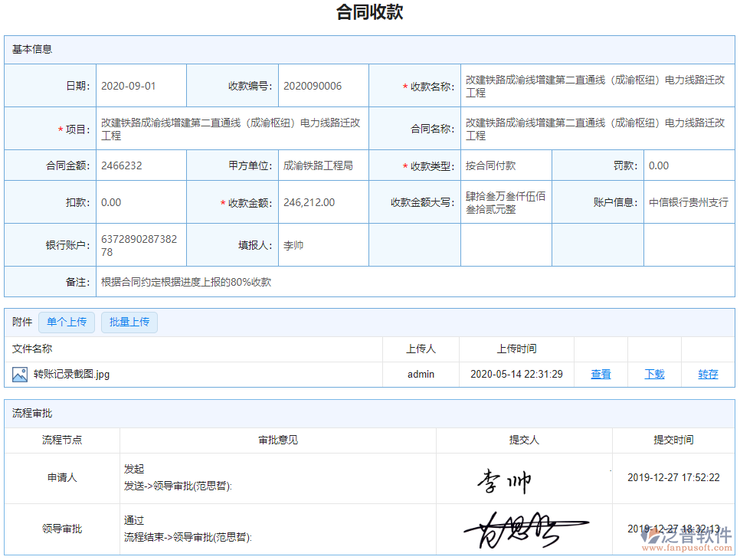The height and width of the screenshot is (560, 740).
Task: Click the image thumbnail icon beside 转账记录截图.jpg
Action: point(21,374)
